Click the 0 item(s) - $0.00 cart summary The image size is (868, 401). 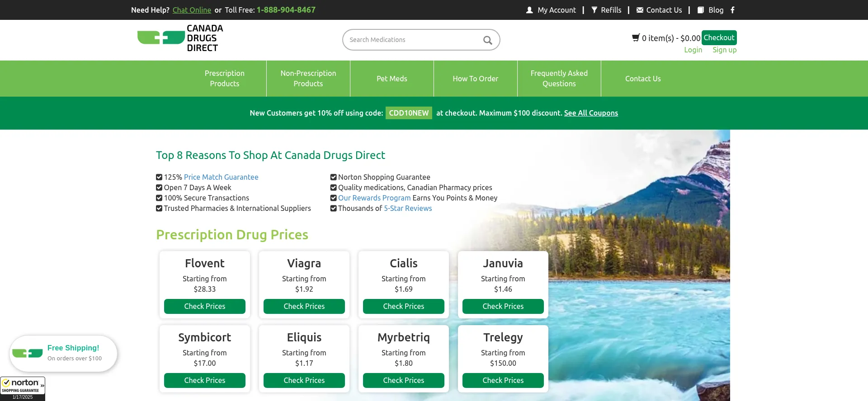tap(671, 38)
